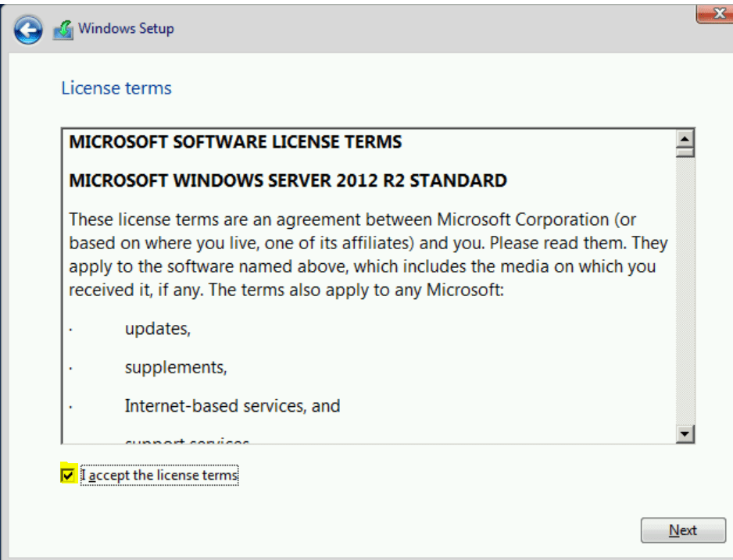Click the 'Internet-based services, and' bullet item
This screenshot has height=560, width=733.
tap(232, 406)
